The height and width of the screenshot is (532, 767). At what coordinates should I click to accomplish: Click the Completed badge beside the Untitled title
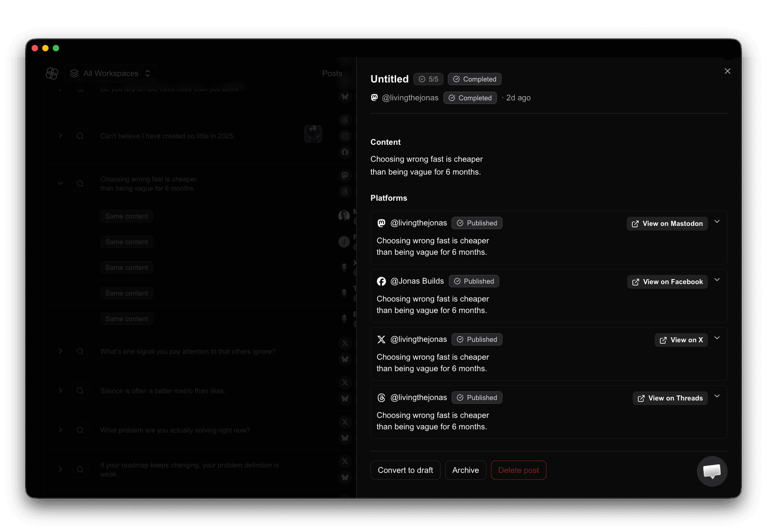point(475,79)
